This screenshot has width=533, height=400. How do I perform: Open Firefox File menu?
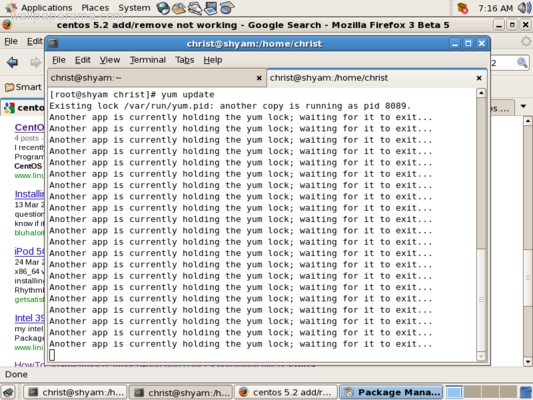click(x=11, y=41)
